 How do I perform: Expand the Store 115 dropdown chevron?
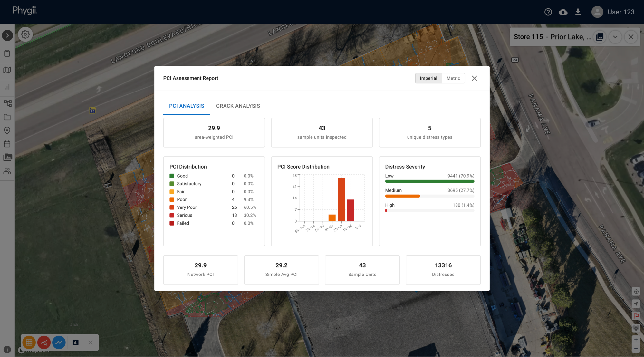pos(615,37)
